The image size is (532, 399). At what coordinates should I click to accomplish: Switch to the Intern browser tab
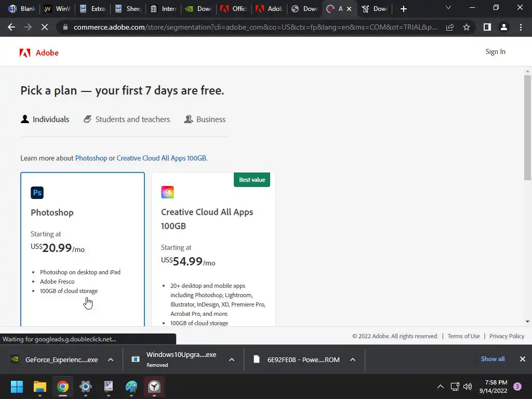tap(163, 9)
